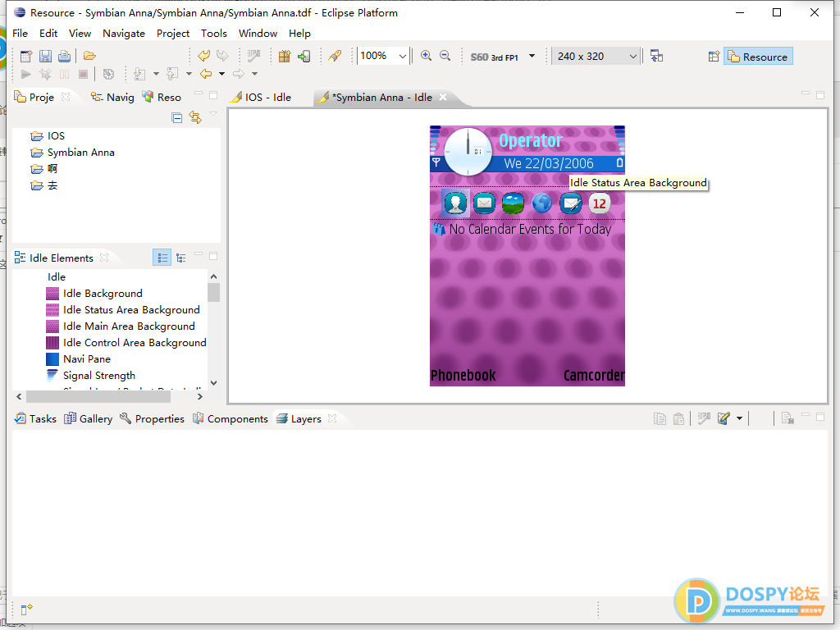Switch to the Navig tab
Screen dimensions: 840x630
coord(113,97)
